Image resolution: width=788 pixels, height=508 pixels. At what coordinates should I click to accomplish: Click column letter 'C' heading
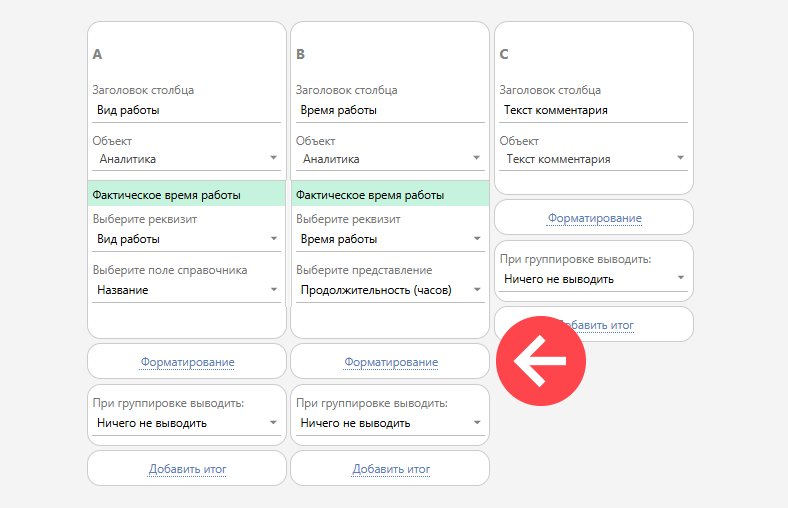504,54
